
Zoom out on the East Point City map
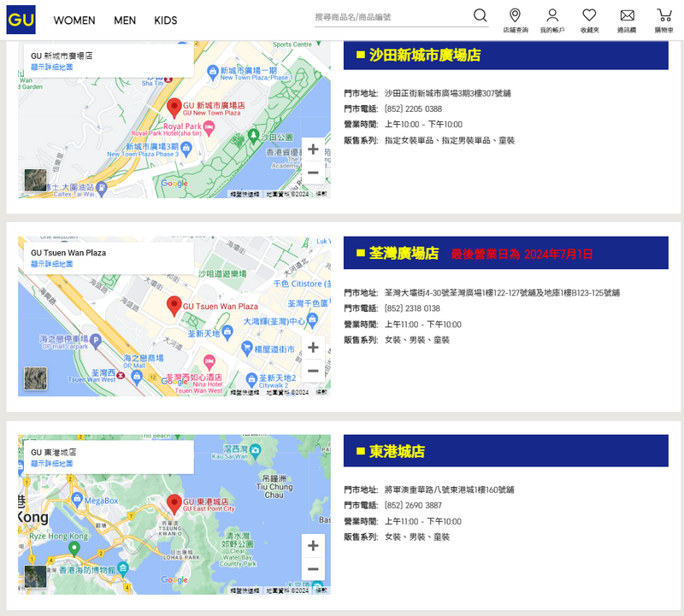click(313, 569)
